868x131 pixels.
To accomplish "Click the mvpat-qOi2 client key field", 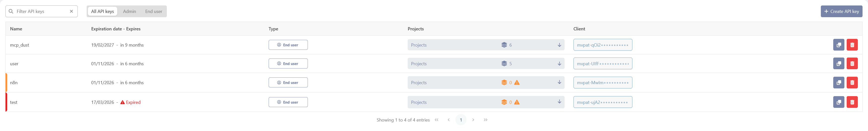I will (x=603, y=45).
